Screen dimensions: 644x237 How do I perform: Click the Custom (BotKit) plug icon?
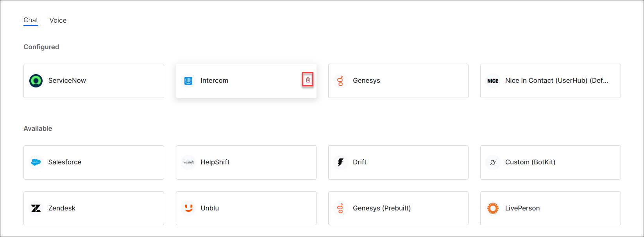(x=493, y=162)
